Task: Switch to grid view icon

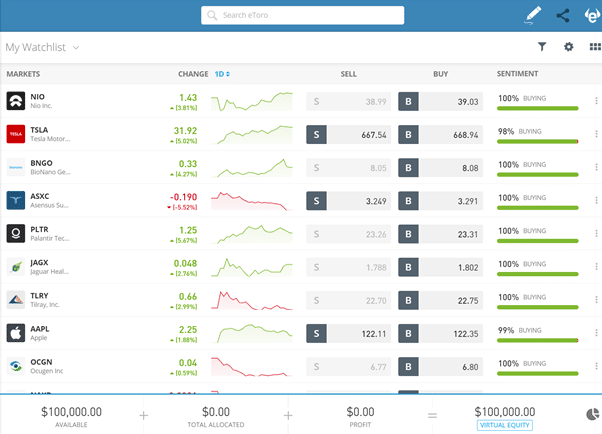Action: point(595,47)
